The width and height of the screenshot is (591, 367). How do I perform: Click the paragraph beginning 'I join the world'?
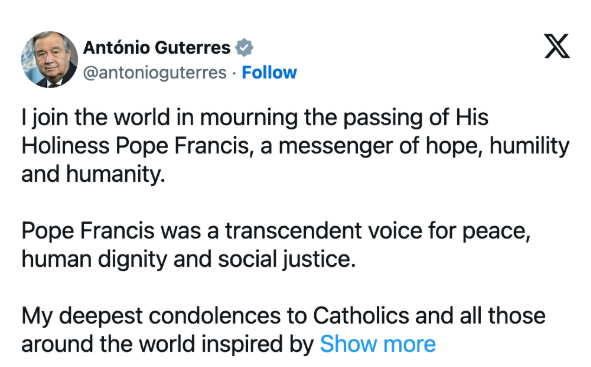tap(295, 145)
